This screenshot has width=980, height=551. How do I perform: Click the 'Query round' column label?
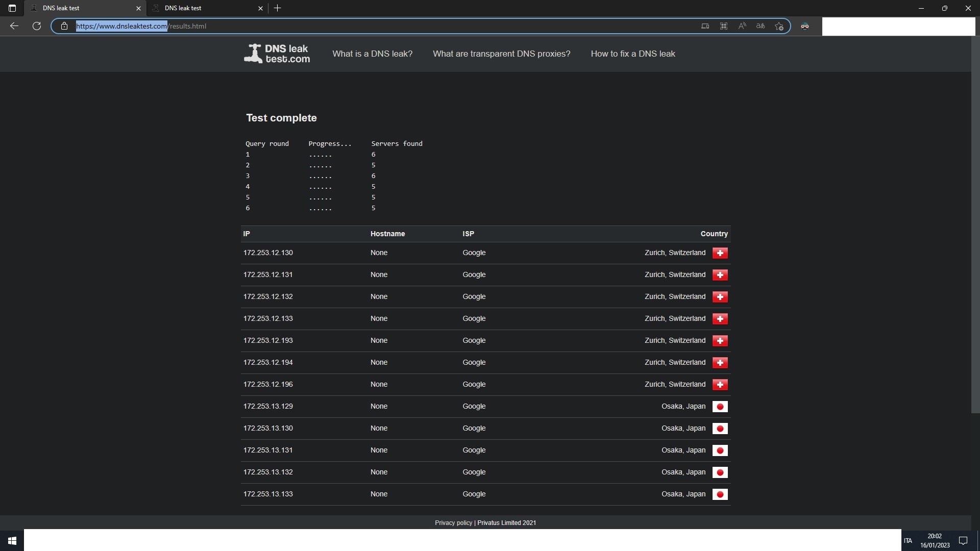267,144
